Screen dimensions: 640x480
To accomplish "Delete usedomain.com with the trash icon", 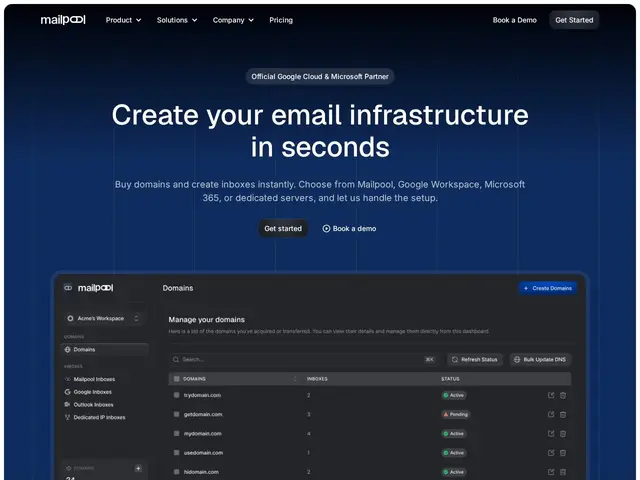I will coord(563,453).
